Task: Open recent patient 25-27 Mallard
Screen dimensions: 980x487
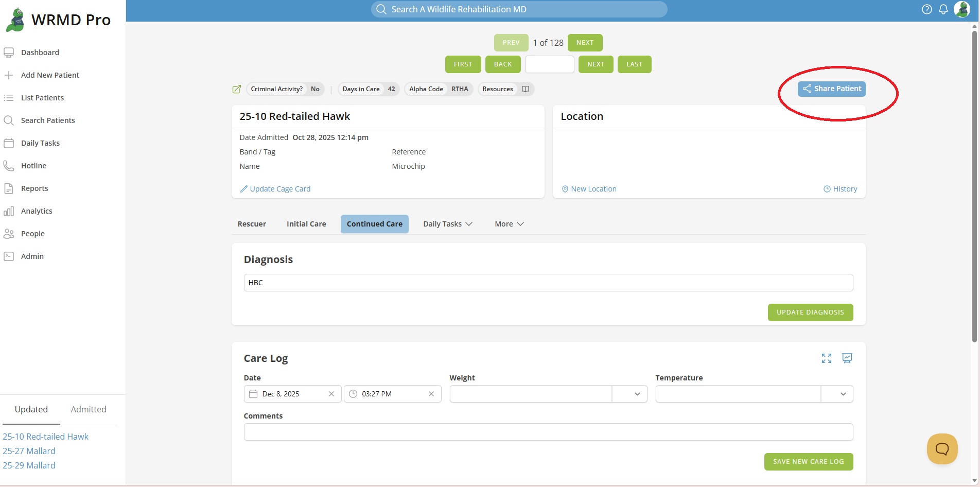Action: (29, 451)
